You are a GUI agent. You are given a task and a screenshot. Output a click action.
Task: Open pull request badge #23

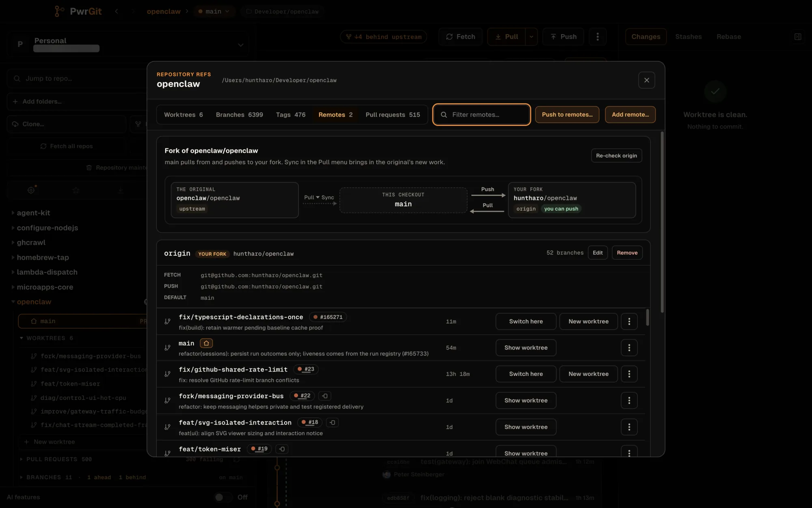pyautogui.click(x=306, y=369)
